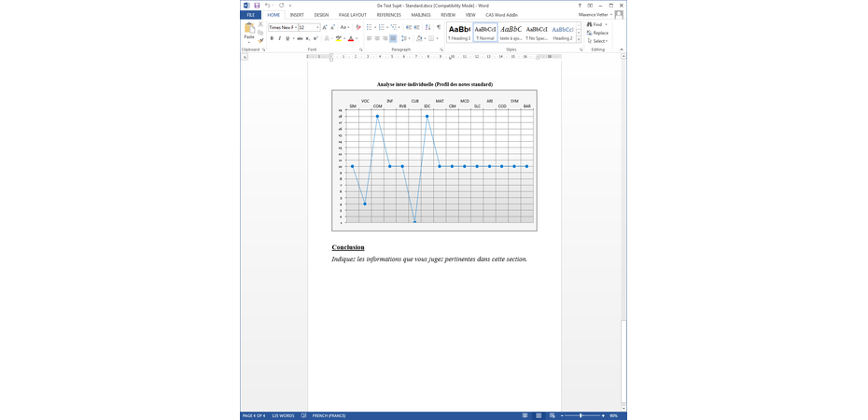868x420 pixels.
Task: Click the Save icon in quick access toolbar
Action: tap(257, 6)
